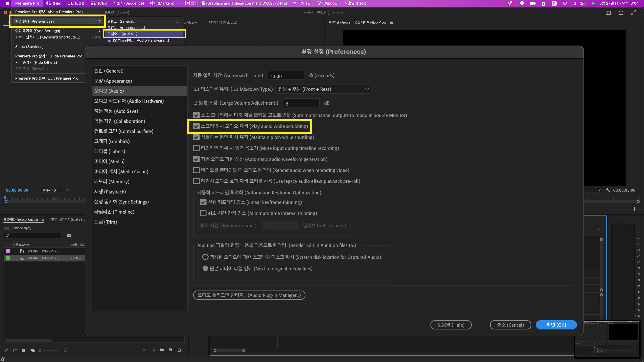
Task: Choose Audio... in Preferences submenu
Action: coord(144,34)
